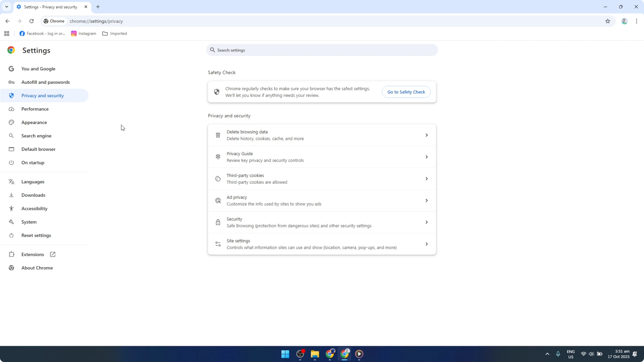The width and height of the screenshot is (644, 362).
Task: Open Extensions in a new window
Action: (x=52, y=254)
